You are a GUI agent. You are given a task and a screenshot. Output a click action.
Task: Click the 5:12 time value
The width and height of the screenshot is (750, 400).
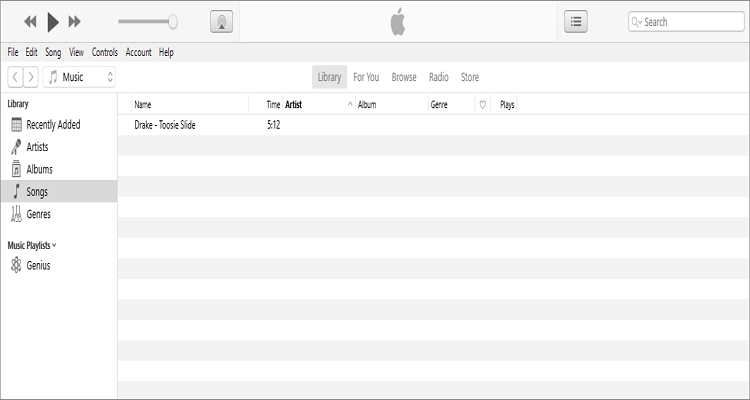coord(274,125)
